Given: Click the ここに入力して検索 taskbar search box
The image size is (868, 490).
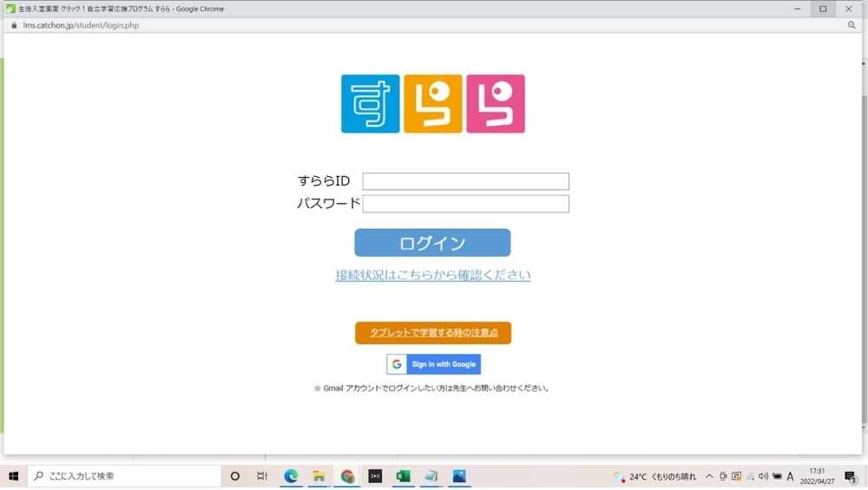Looking at the screenshot, I should point(124,476).
